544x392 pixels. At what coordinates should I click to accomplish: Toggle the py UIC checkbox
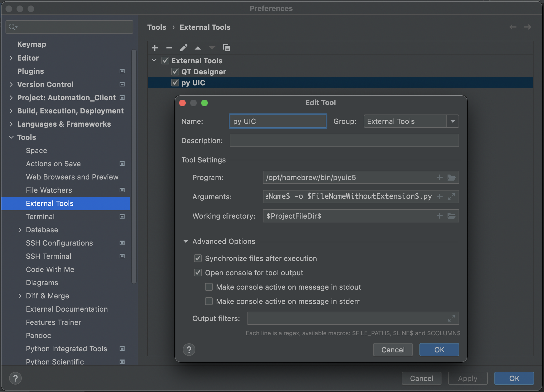[175, 83]
